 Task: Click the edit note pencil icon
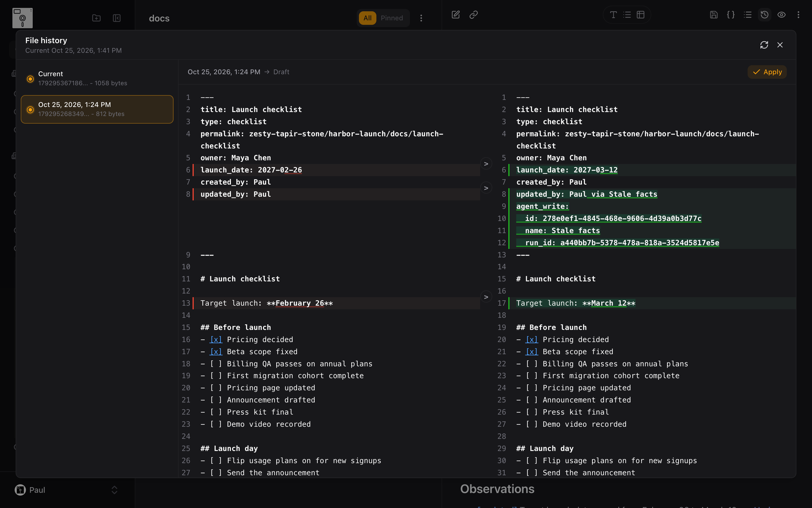pyautogui.click(x=456, y=14)
